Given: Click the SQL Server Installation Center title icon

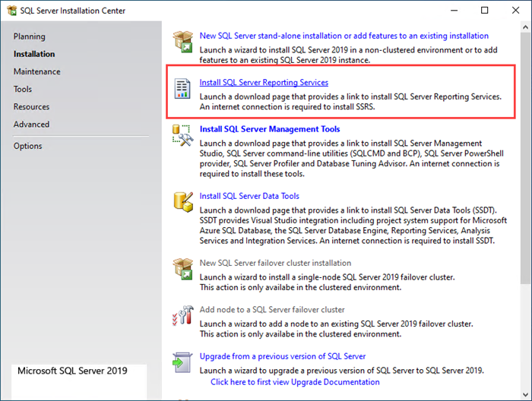Looking at the screenshot, I should [12, 11].
